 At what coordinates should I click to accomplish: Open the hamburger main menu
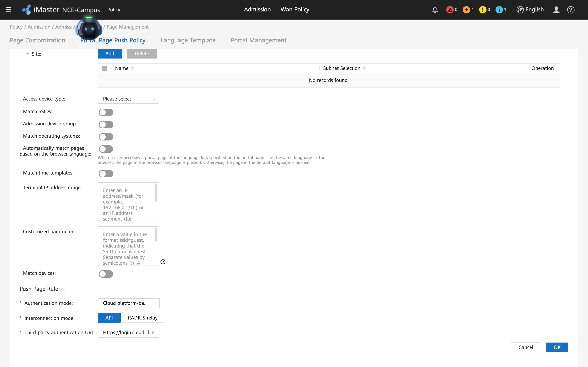[9, 10]
